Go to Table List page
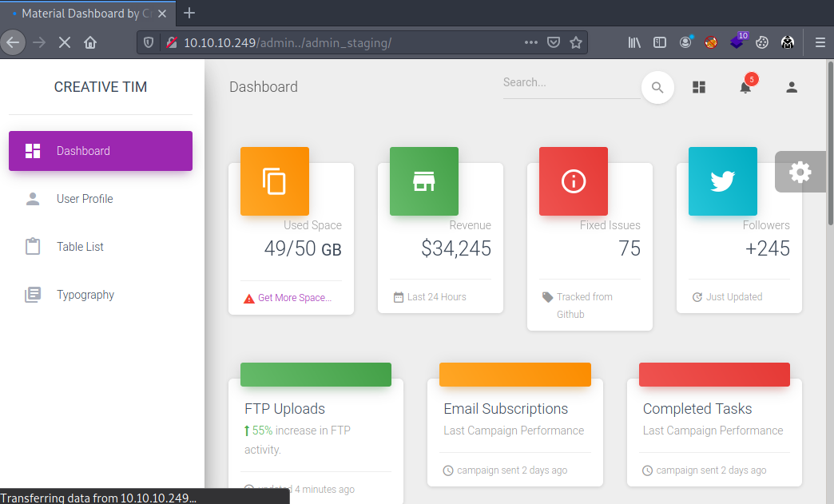Screen dimensions: 834x504 tap(80, 247)
